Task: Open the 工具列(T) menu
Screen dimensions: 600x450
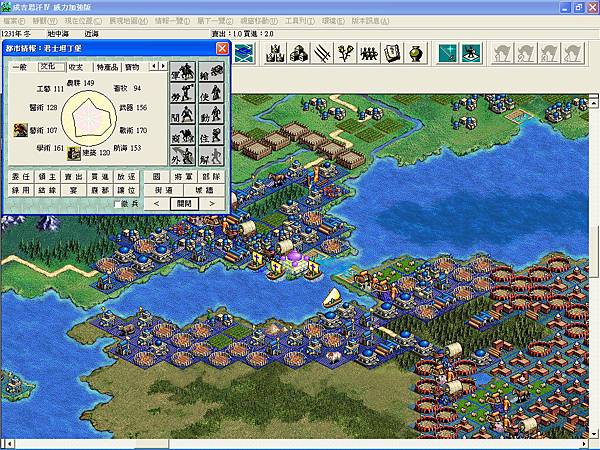Action: [x=300, y=21]
